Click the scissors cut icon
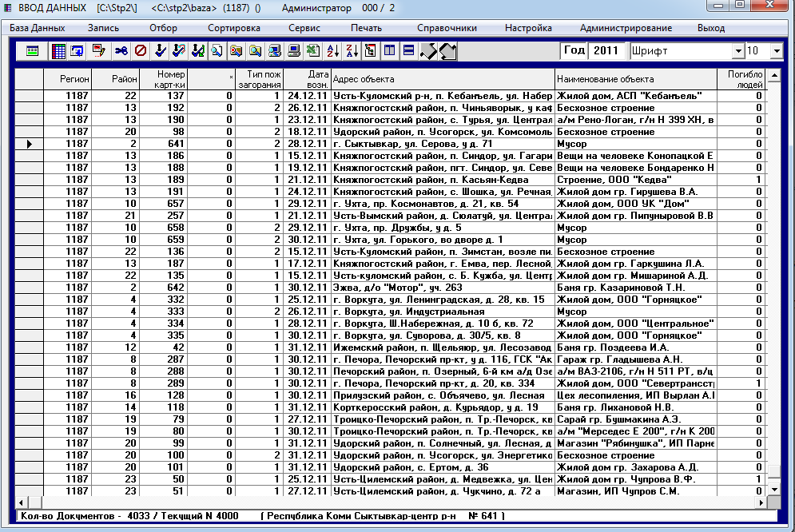This screenshot has height=532, width=795. 121,50
